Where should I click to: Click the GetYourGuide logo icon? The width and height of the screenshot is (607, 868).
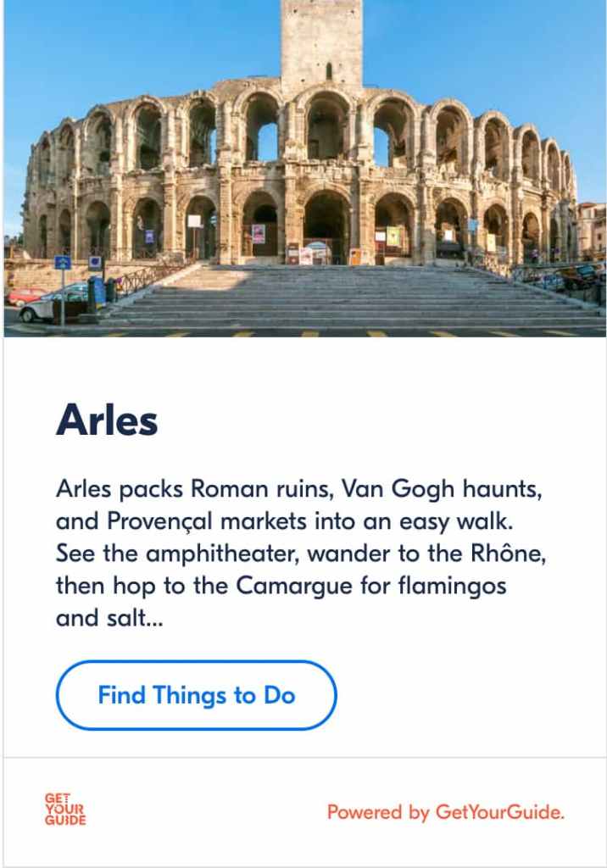click(x=65, y=810)
